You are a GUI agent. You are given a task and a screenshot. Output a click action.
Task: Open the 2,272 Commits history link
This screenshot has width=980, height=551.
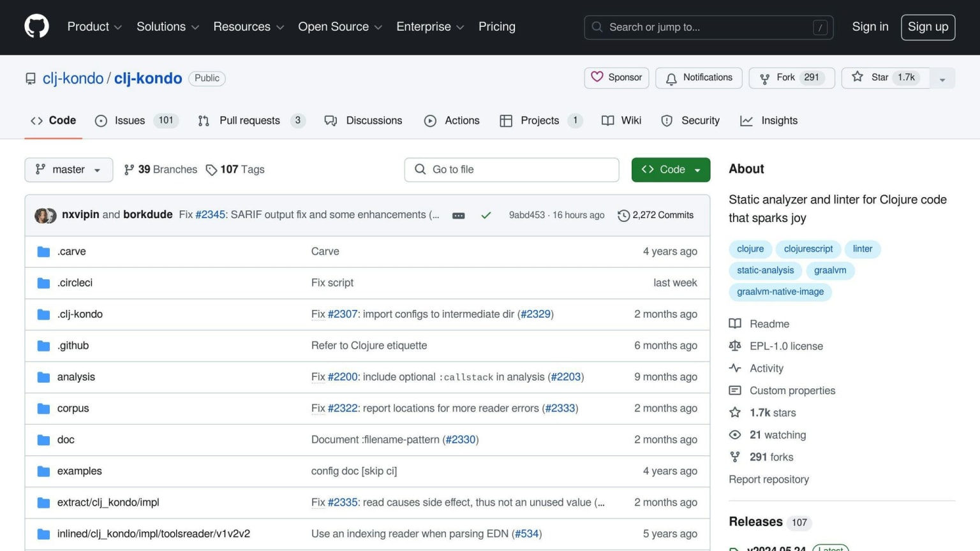(656, 216)
